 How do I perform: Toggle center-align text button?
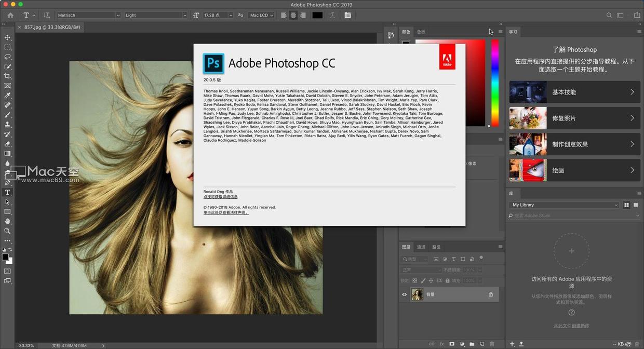tap(293, 15)
